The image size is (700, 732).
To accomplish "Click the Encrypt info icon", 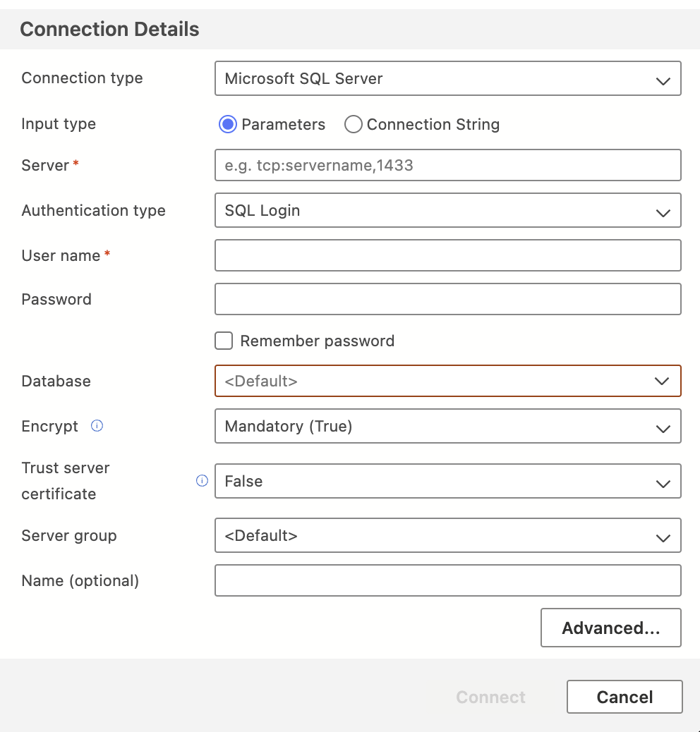I will [x=97, y=426].
